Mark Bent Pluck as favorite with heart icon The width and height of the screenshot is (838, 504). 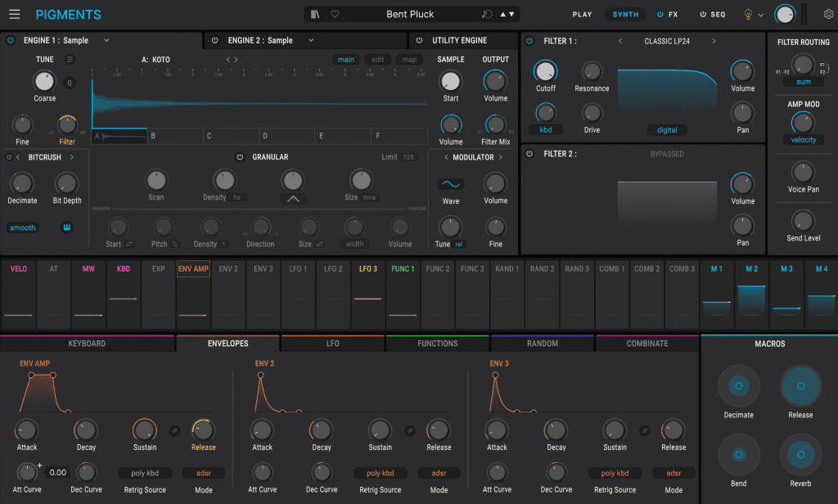335,14
